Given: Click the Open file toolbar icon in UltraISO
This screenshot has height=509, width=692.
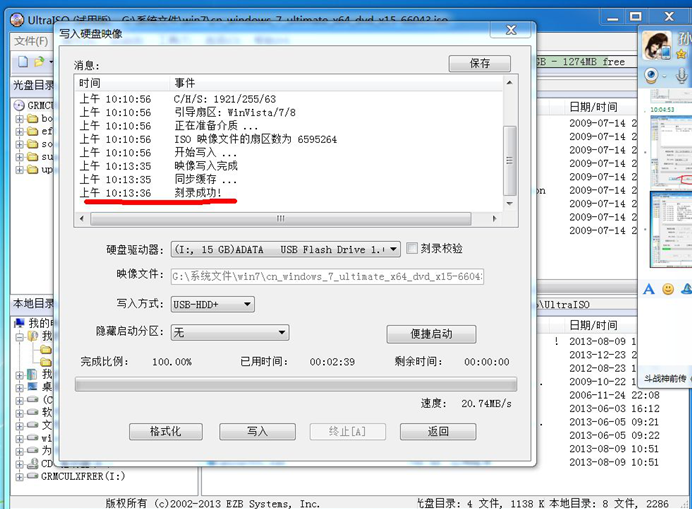Looking at the screenshot, I should (39, 62).
